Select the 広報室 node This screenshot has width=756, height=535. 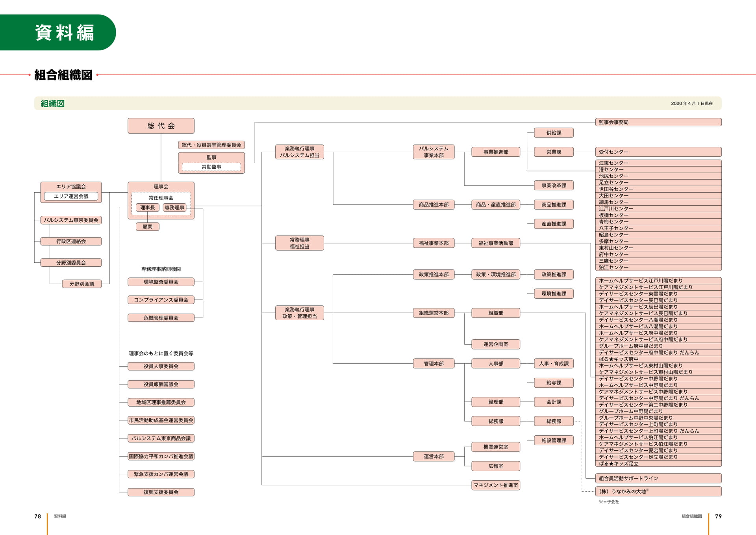496,466
